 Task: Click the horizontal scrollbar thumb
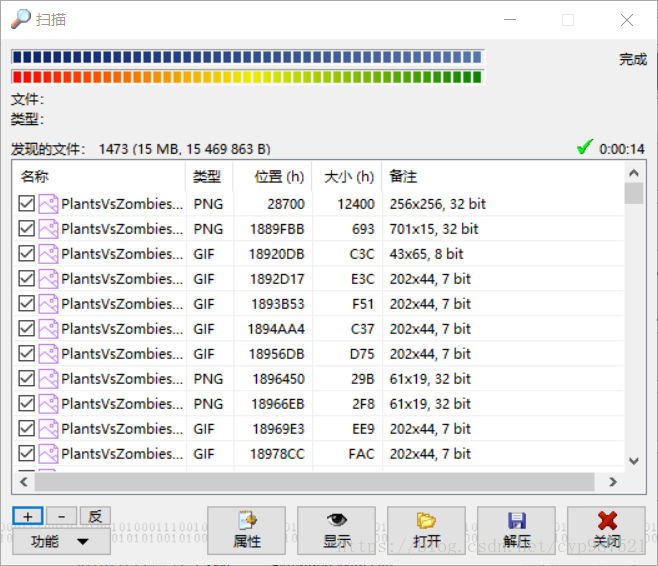[x=314, y=482]
